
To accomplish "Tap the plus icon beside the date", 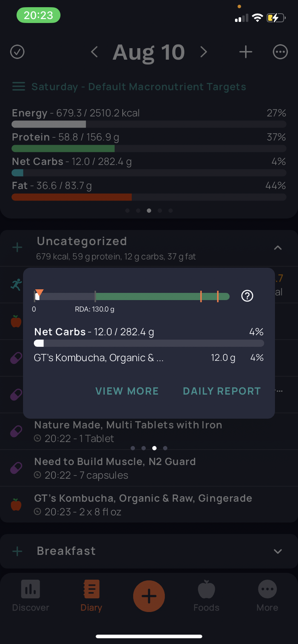I will point(246,52).
